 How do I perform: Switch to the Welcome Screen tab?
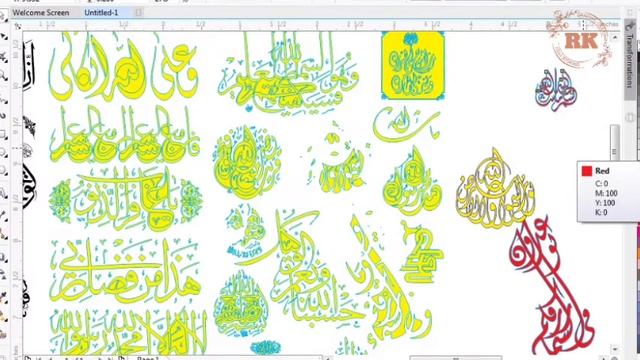click(x=41, y=13)
